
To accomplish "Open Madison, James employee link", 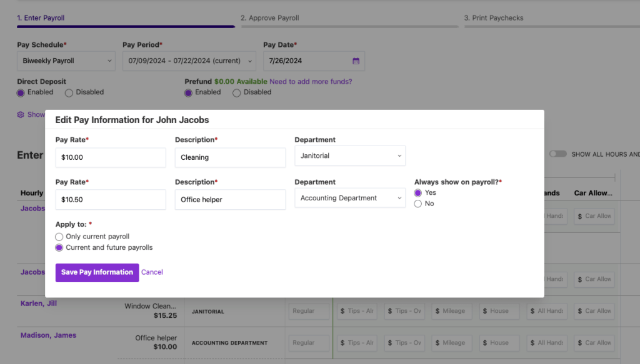I will (x=48, y=335).
